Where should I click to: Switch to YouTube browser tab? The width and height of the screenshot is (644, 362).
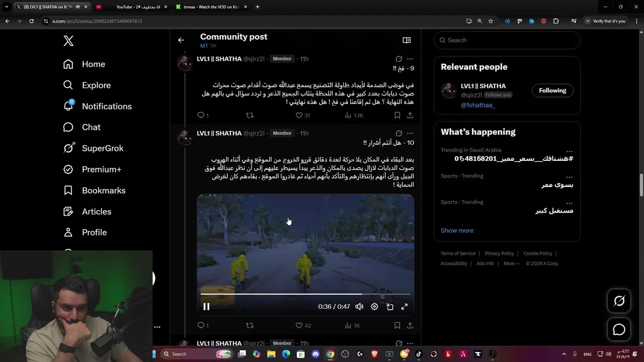point(131,7)
